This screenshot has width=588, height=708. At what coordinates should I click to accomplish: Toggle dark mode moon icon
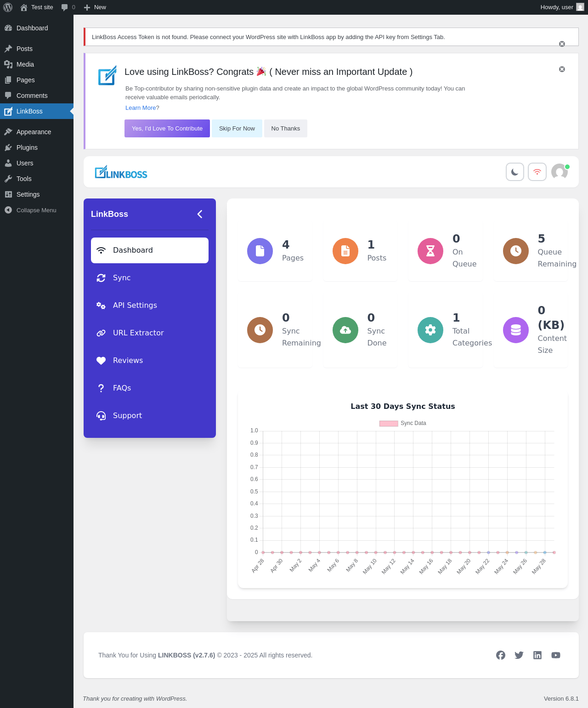pyautogui.click(x=515, y=172)
